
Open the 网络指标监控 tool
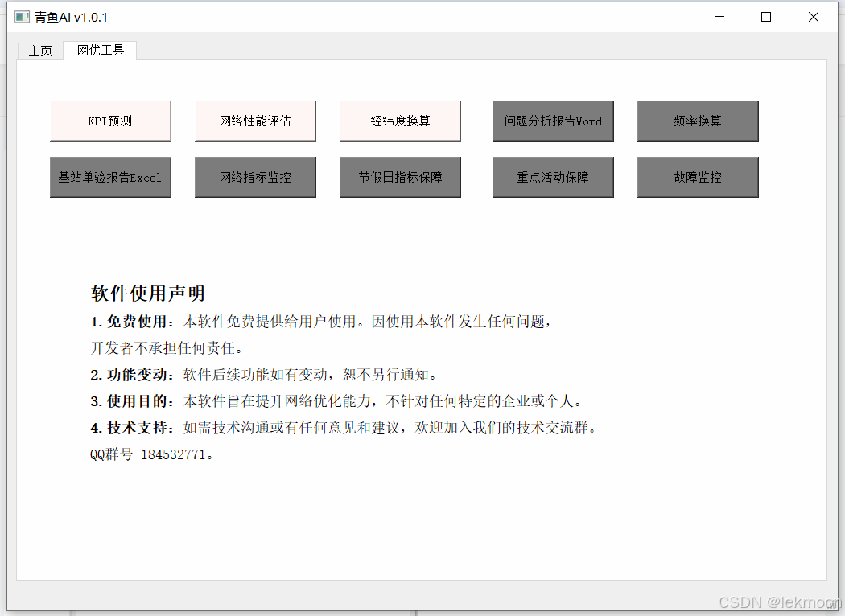[255, 177]
